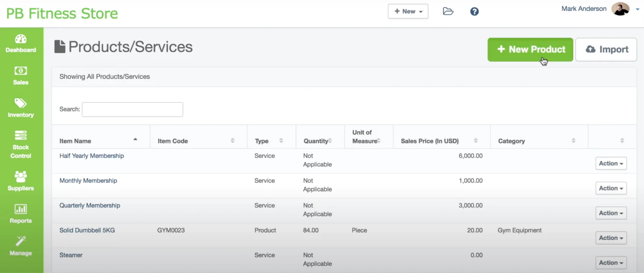Click sort arrows on the last unnamed column

(x=622, y=141)
